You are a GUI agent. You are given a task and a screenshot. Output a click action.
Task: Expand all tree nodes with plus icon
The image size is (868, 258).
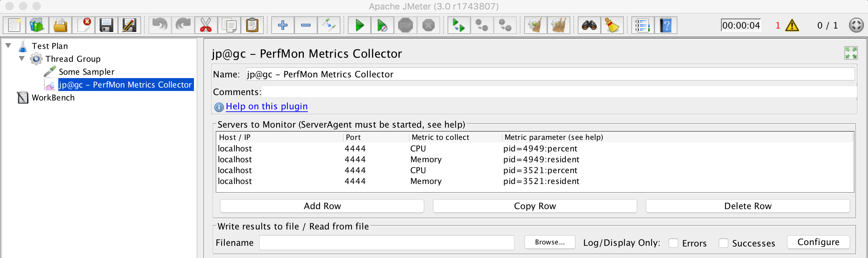pos(283,25)
